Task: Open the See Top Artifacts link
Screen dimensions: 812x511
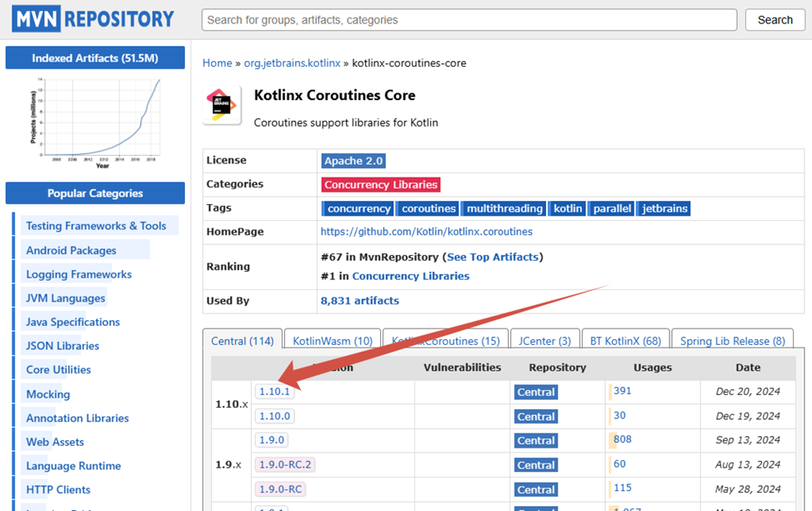Action: click(493, 257)
